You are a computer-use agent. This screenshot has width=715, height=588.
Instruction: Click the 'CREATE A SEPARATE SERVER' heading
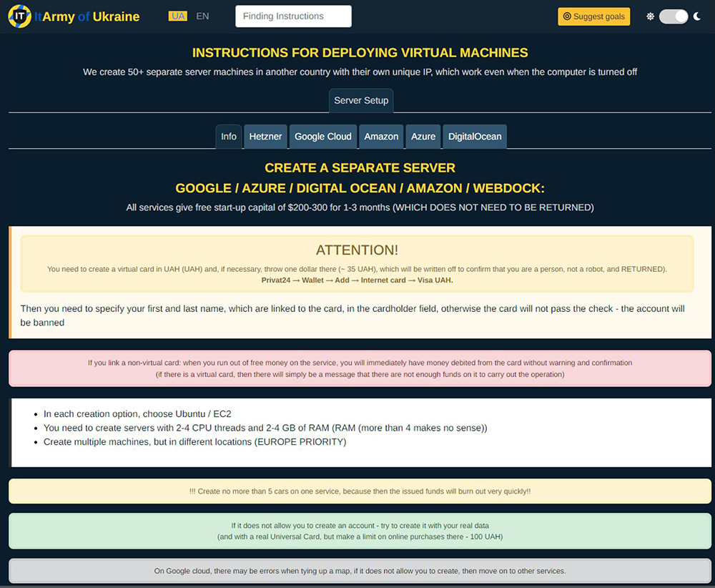(x=360, y=168)
